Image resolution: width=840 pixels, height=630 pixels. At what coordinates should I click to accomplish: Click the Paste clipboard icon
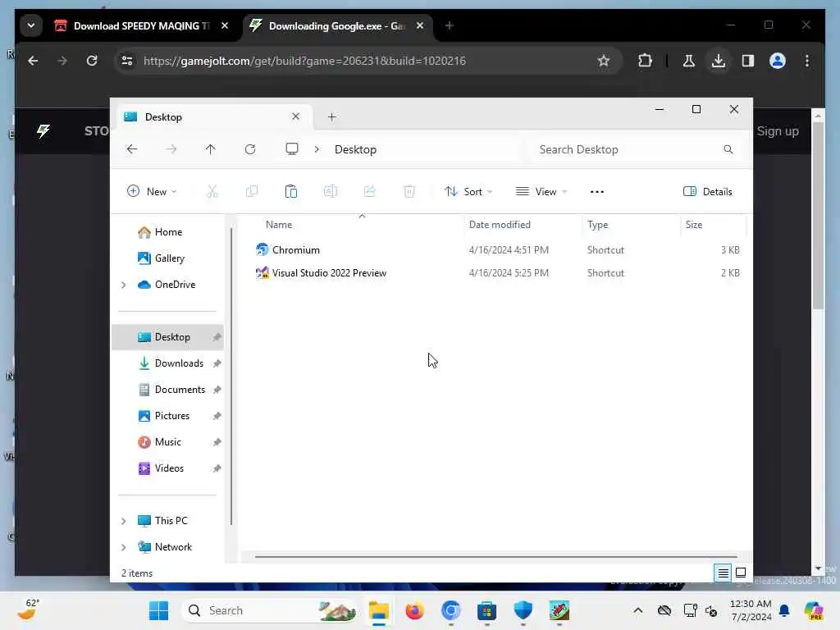291,192
